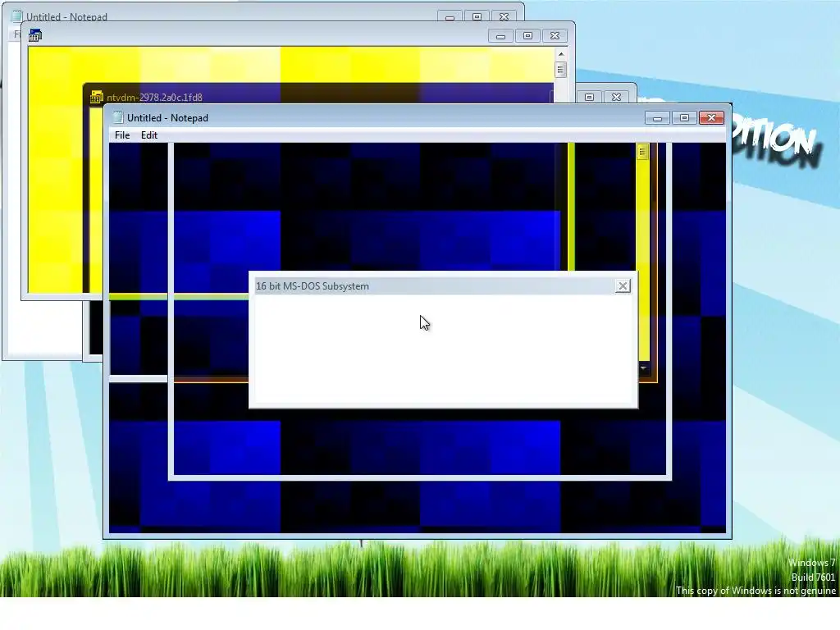Maximize the untitled yellow window
Viewport: 840px width, 630px height.
pos(527,36)
